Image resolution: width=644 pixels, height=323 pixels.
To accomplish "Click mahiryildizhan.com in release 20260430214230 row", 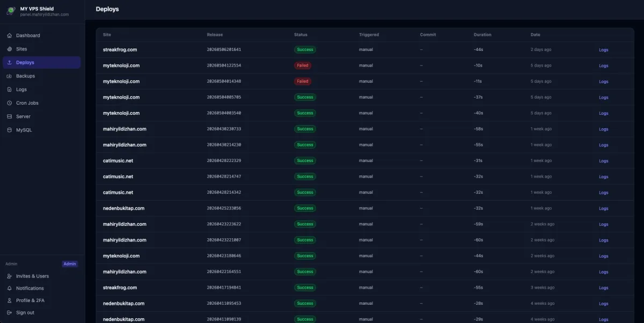I will [x=125, y=145].
